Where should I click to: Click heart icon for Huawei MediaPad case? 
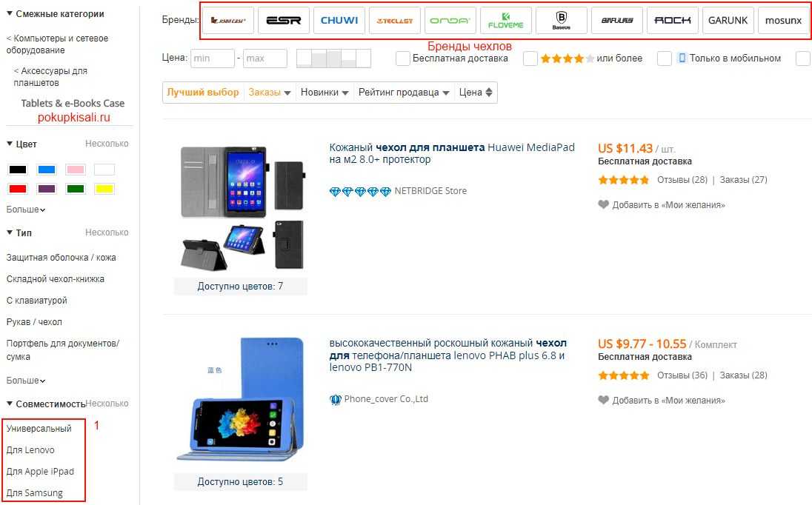coord(603,204)
